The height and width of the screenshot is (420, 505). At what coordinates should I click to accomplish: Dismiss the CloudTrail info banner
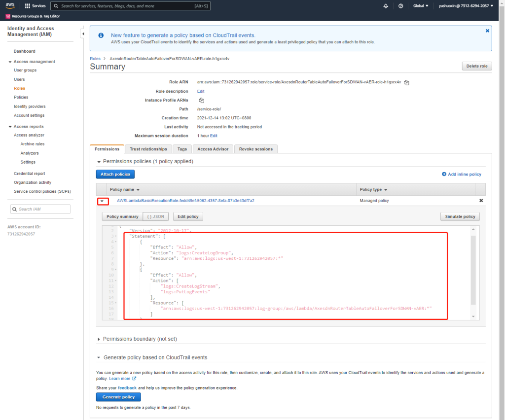[487, 31]
